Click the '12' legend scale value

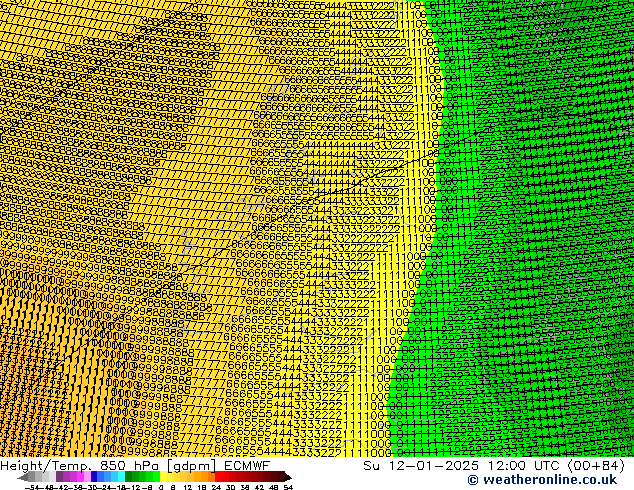(188, 488)
